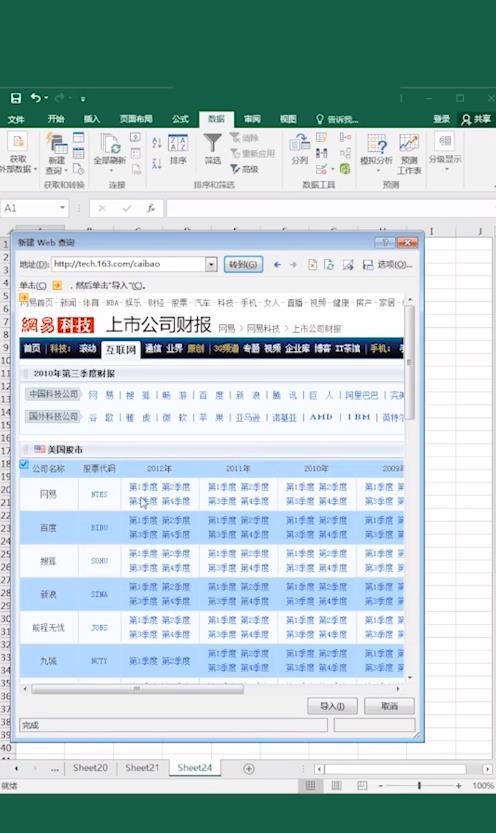Image resolution: width=496 pixels, height=833 pixels.
Task: Expand the address URL dropdown
Action: [x=211, y=264]
